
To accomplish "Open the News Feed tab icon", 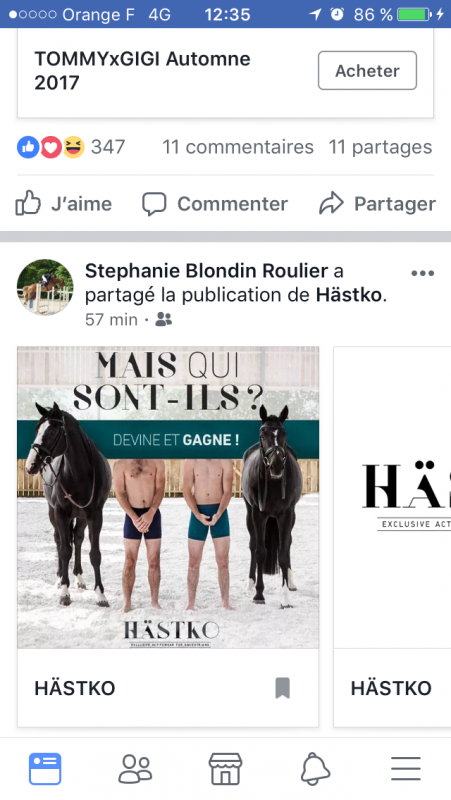I will pos(45,768).
